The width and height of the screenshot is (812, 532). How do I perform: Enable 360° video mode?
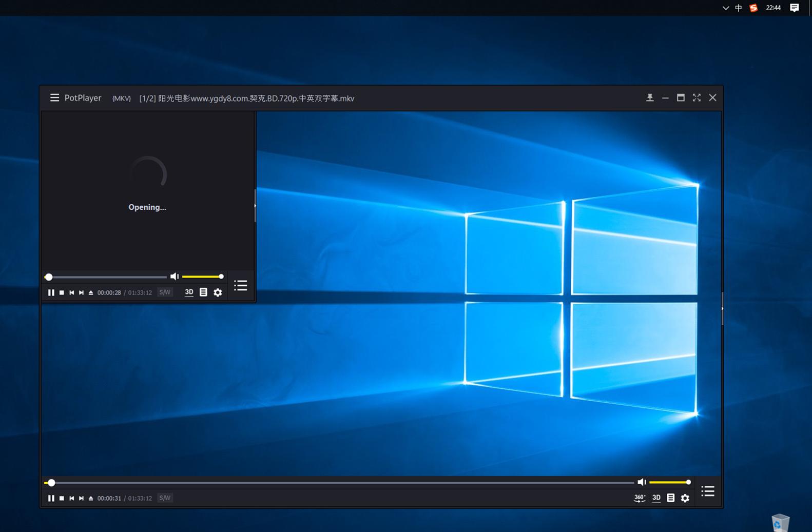639,498
